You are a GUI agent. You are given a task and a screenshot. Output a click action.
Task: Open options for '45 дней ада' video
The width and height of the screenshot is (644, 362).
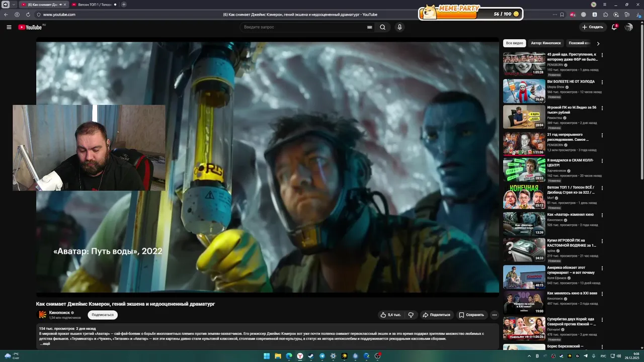602,55
